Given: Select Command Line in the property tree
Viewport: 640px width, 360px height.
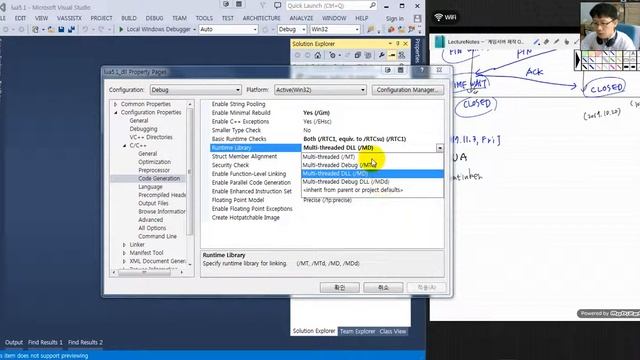Looking at the screenshot, I should coord(157,236).
